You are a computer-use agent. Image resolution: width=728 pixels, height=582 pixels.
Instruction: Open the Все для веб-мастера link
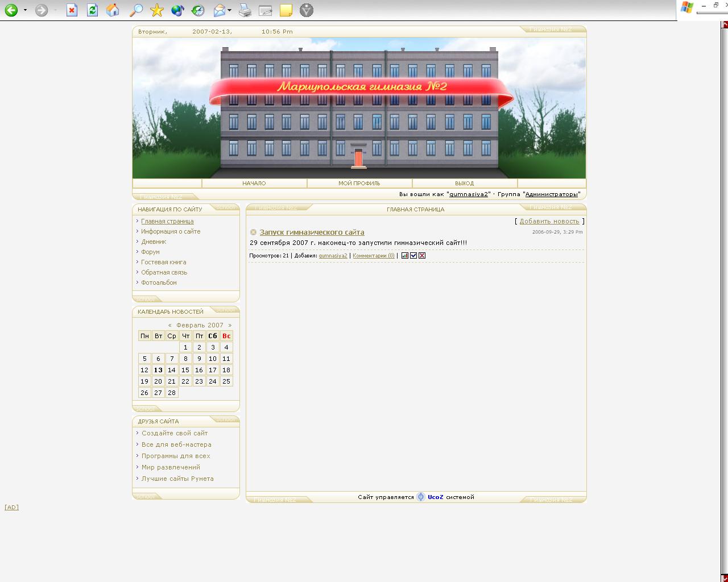(176, 445)
